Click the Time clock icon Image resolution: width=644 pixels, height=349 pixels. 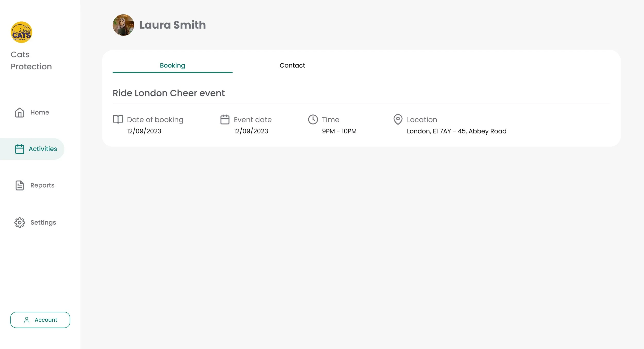click(313, 120)
